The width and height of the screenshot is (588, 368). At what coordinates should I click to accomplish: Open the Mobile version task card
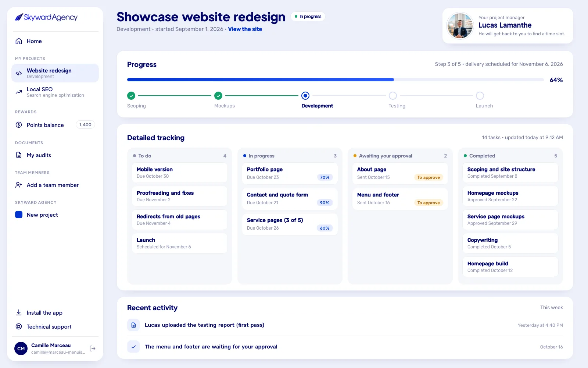coord(180,173)
